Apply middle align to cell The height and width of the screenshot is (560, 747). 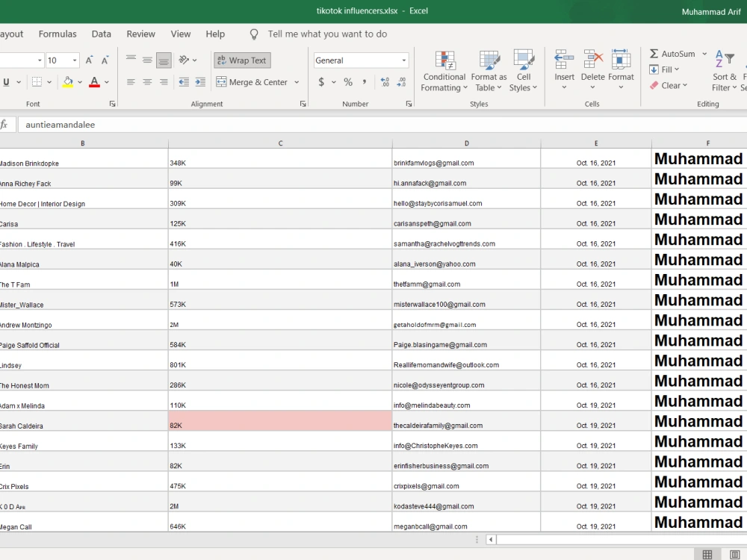point(147,60)
